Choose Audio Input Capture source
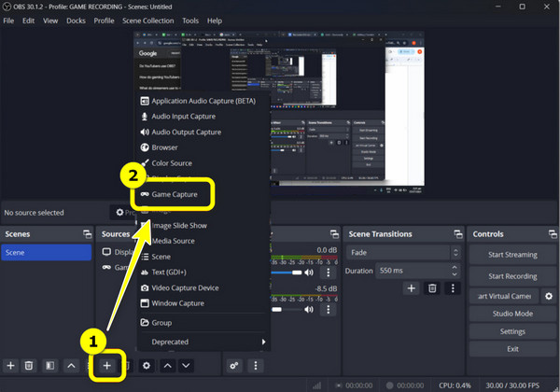This screenshot has width=560, height=392. [203, 117]
